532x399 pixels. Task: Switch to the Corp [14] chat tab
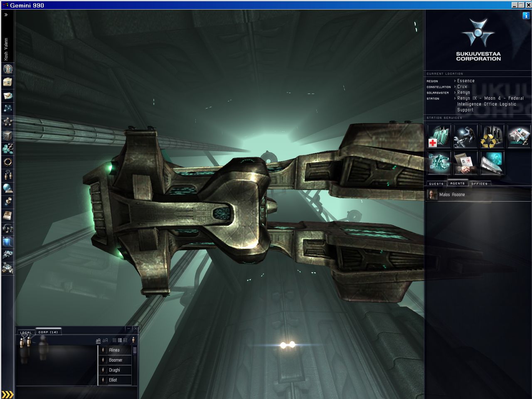coord(48,332)
